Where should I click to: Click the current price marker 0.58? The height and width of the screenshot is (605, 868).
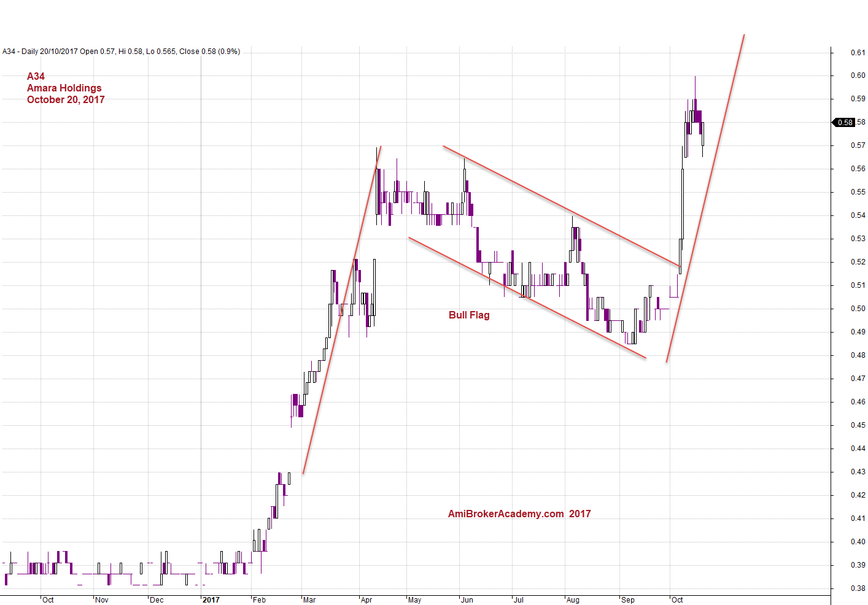coord(843,122)
